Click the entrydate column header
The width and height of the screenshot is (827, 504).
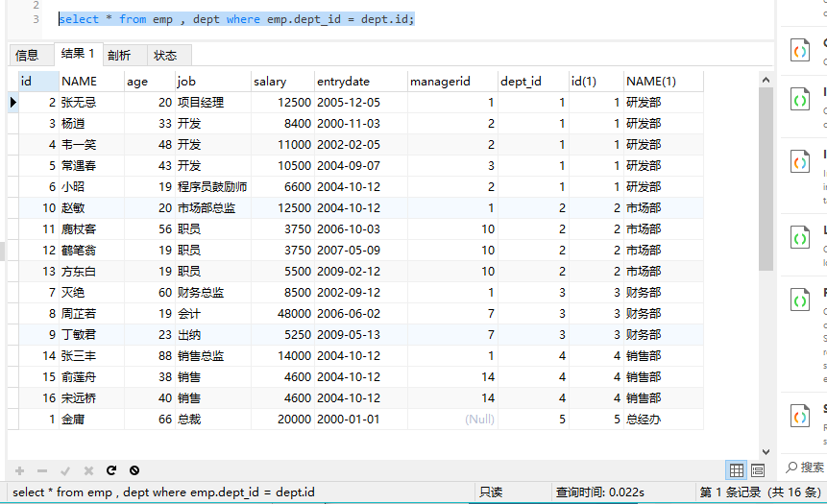click(x=361, y=82)
